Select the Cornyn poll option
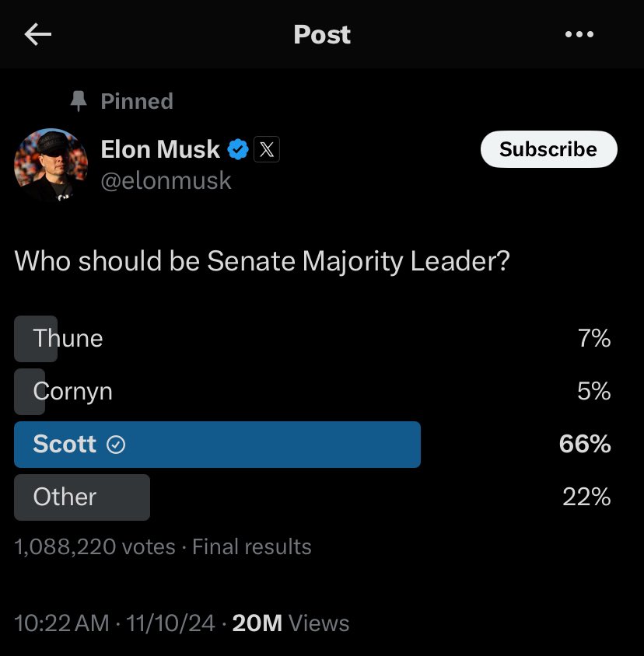 [x=313, y=392]
